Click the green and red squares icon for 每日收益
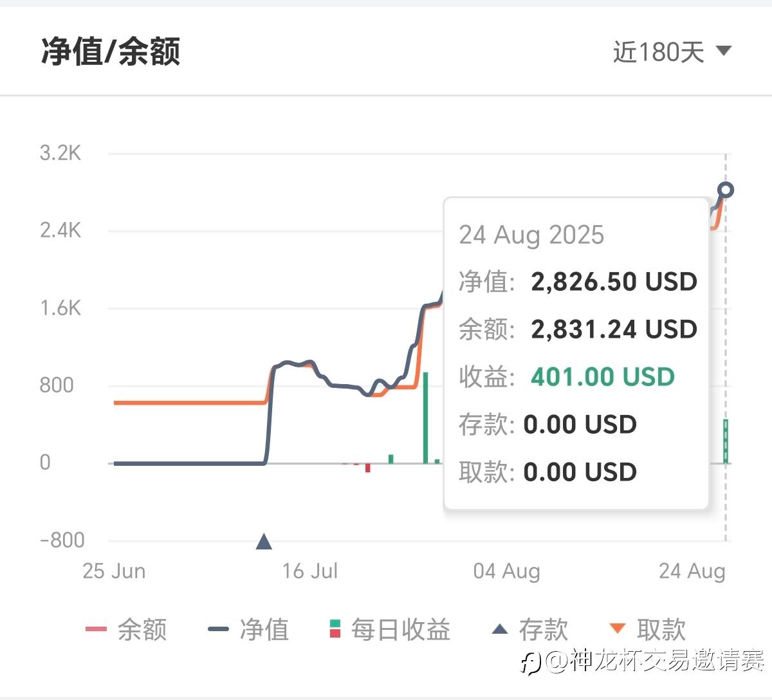 335,629
